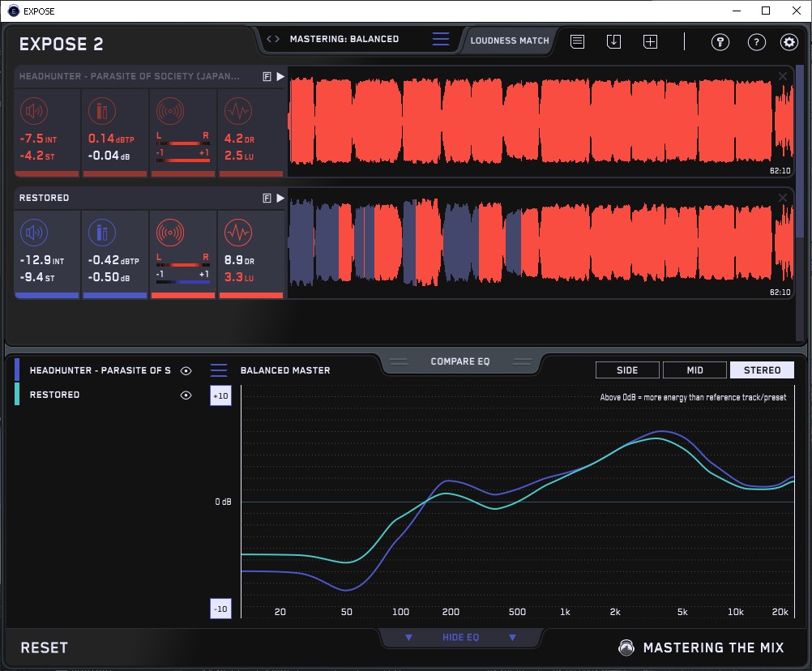Viewport: 812px width, 671px height.
Task: Click the Reset button
Action: coord(45,647)
